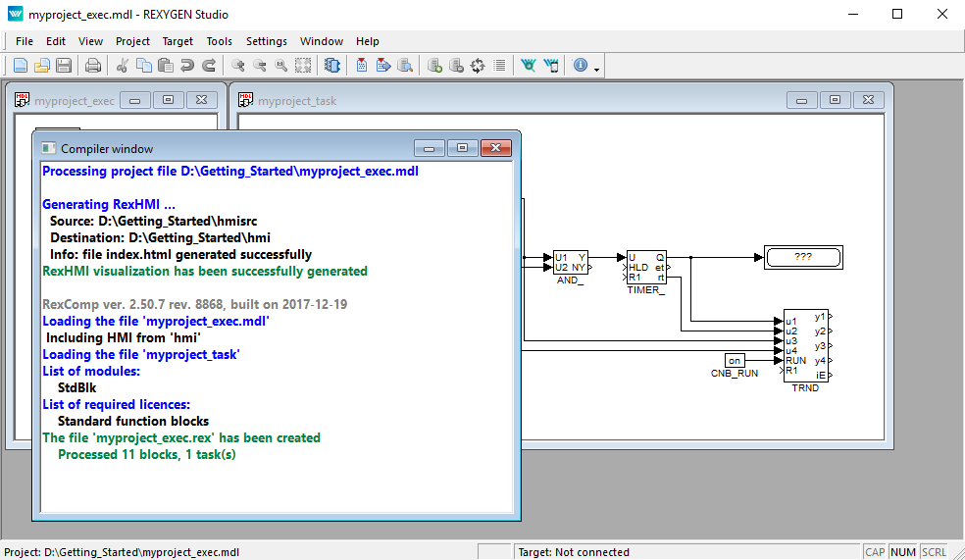
Task: Click server with green plus icon
Action: point(434,66)
